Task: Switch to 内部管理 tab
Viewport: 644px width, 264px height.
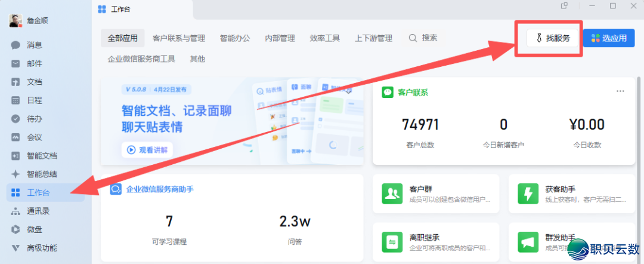Action: coord(280,38)
